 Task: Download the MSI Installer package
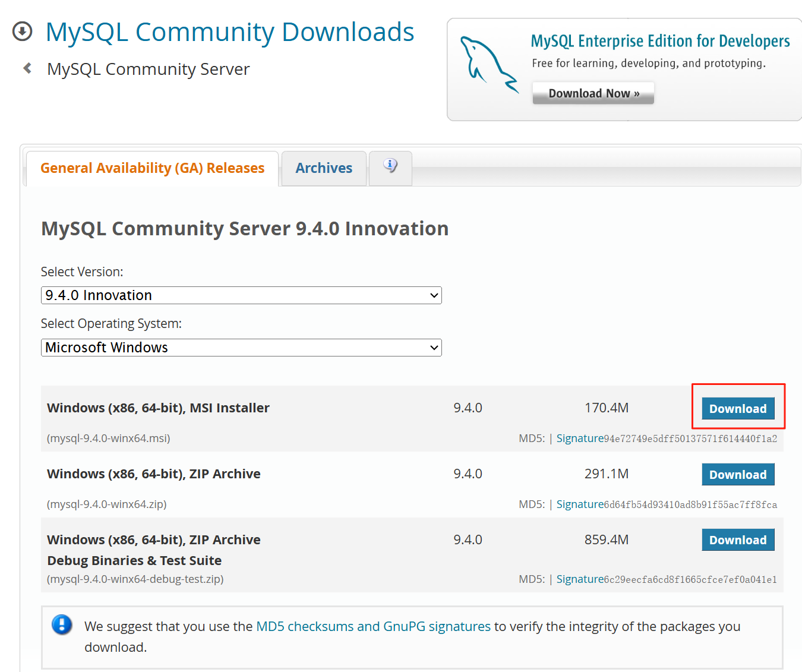click(738, 408)
